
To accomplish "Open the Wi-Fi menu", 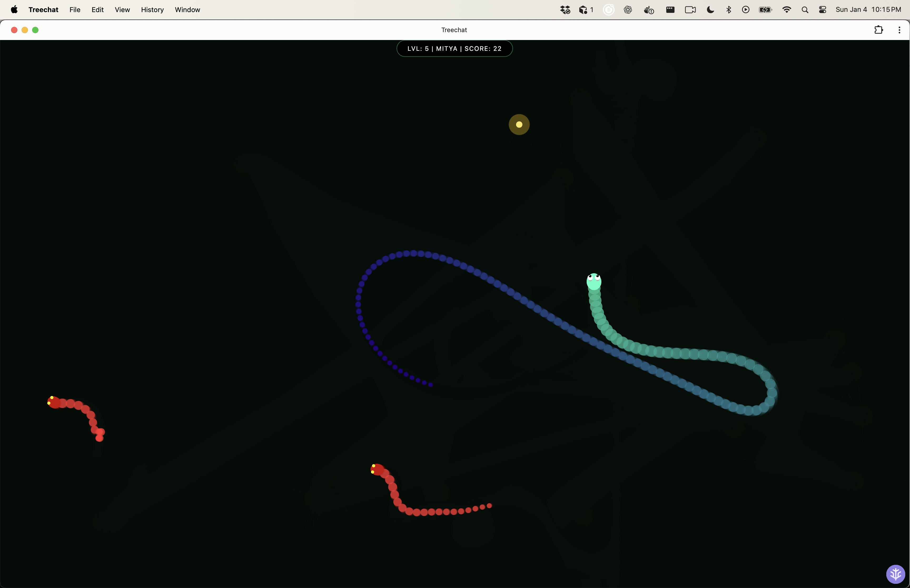I will pos(786,9).
